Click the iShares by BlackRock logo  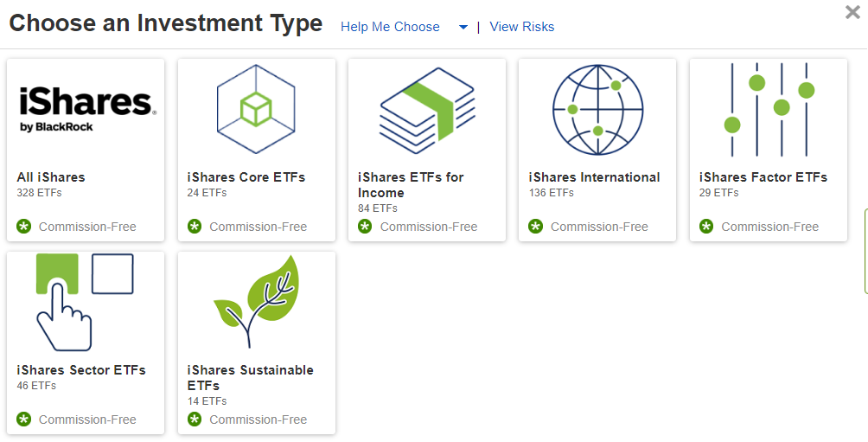point(86,108)
